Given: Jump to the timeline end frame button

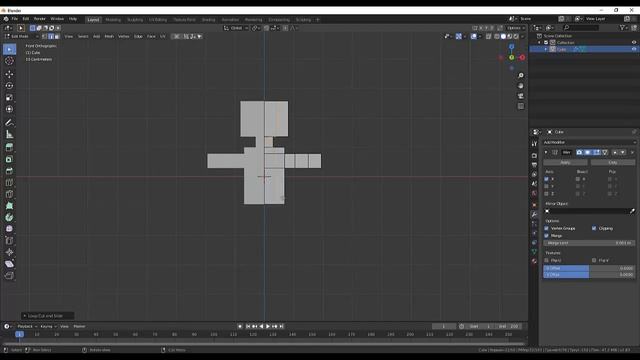Looking at the screenshot, I should pyautogui.click(x=282, y=327).
